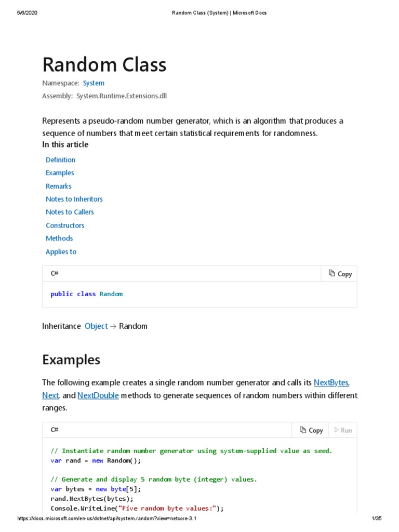
Task: Click the C# label on first code block
Action: [54, 273]
